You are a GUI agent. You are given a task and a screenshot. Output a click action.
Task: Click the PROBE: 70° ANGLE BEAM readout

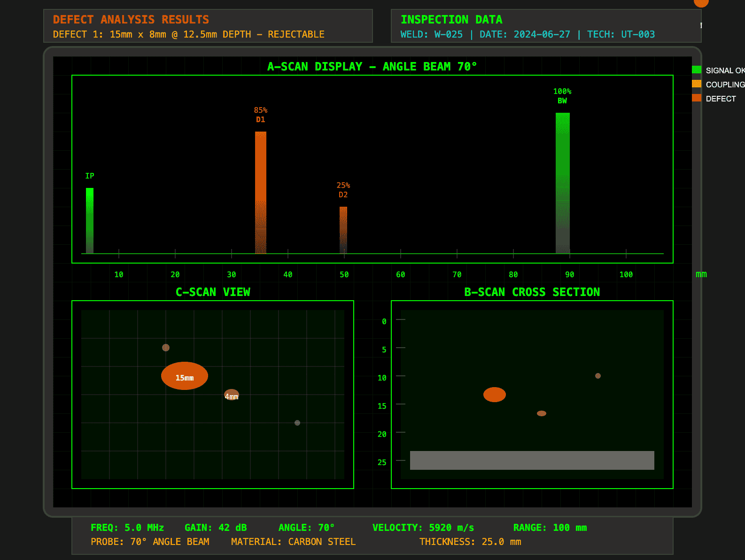click(150, 542)
